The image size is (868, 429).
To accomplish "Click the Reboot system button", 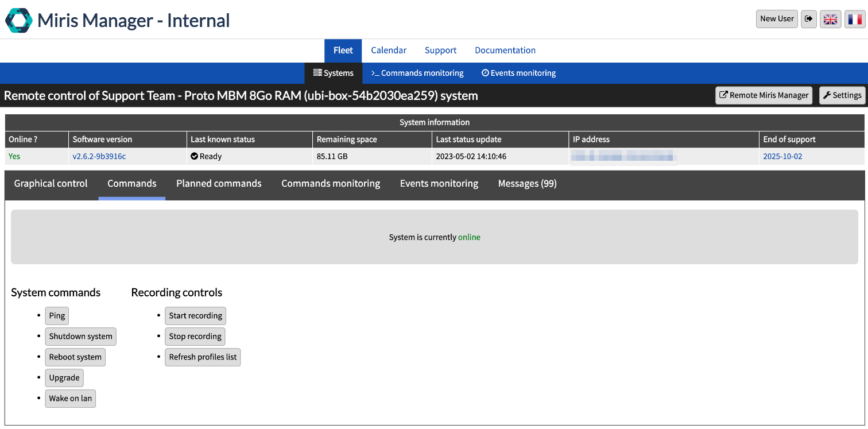I will (x=75, y=357).
